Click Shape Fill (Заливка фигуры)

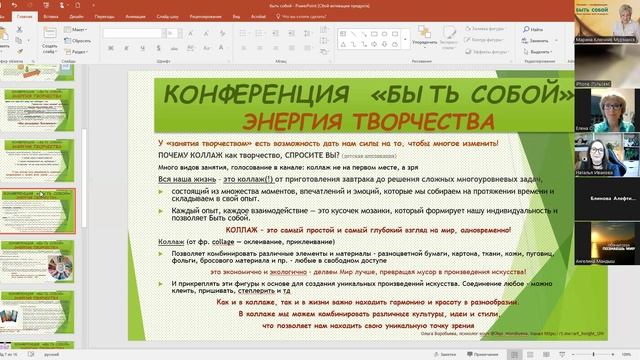point(485,29)
